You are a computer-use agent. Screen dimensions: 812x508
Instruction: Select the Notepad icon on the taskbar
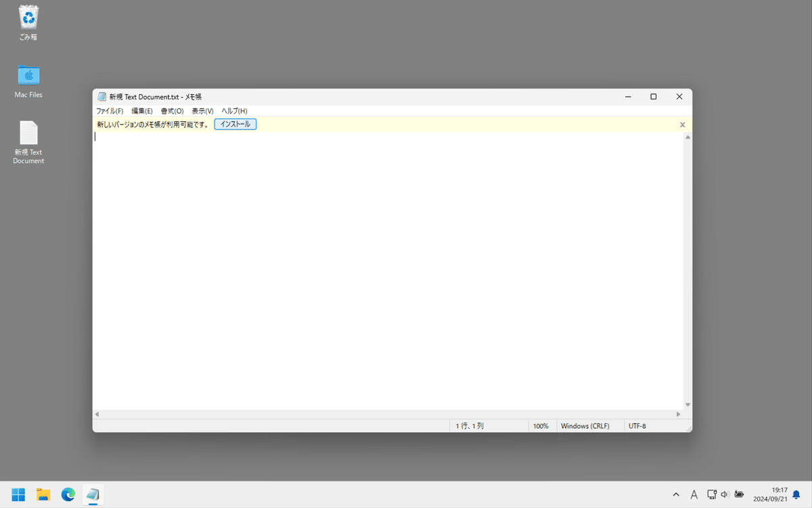tap(93, 494)
